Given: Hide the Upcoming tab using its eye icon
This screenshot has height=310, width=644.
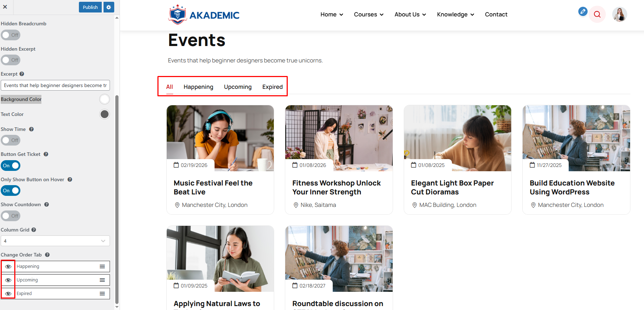Looking at the screenshot, I should [x=8, y=280].
